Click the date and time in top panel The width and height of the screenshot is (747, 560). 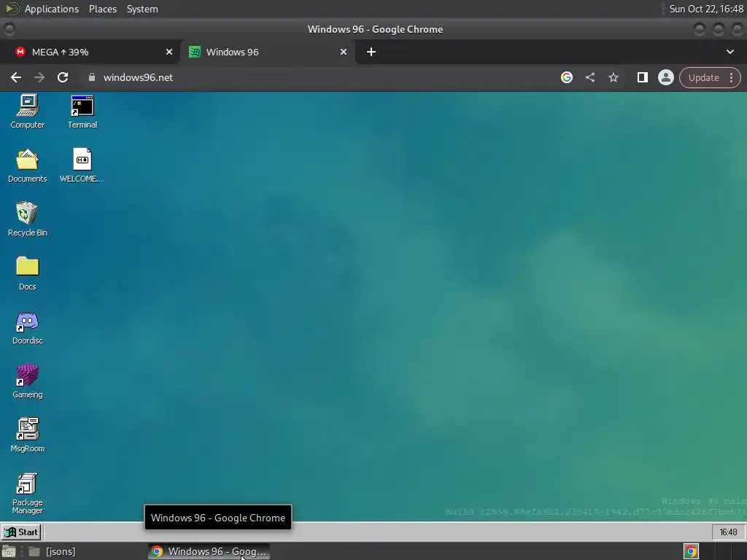(706, 9)
